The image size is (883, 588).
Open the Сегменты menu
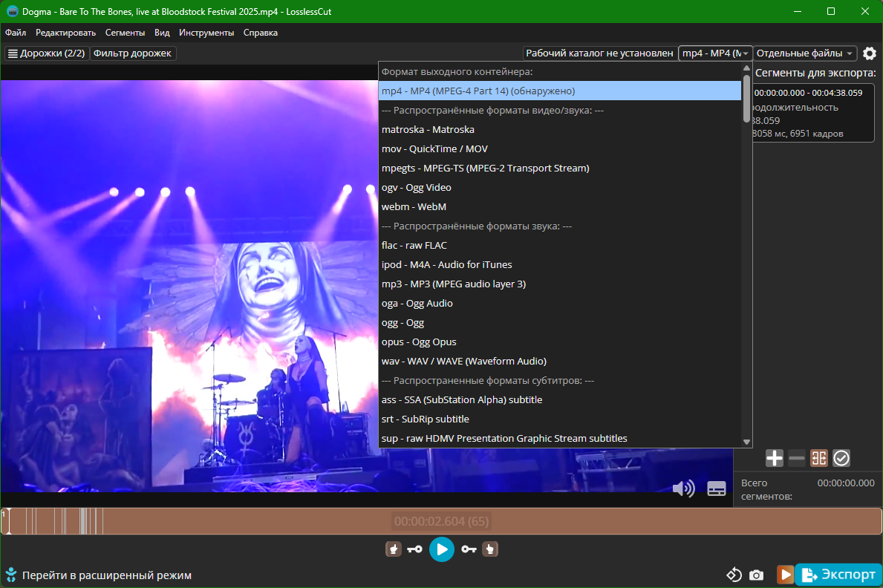125,33
